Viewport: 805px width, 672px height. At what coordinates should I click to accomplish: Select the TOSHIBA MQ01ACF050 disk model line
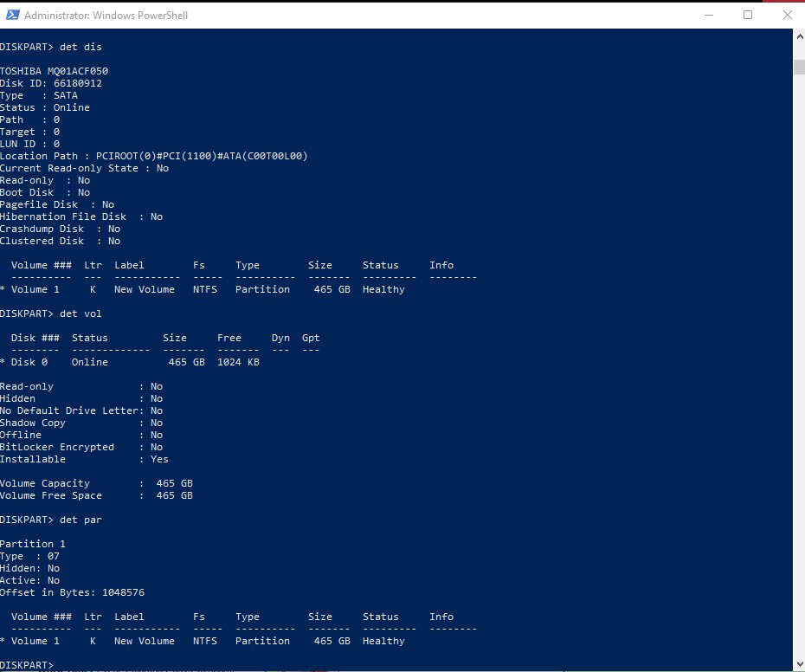54,71
